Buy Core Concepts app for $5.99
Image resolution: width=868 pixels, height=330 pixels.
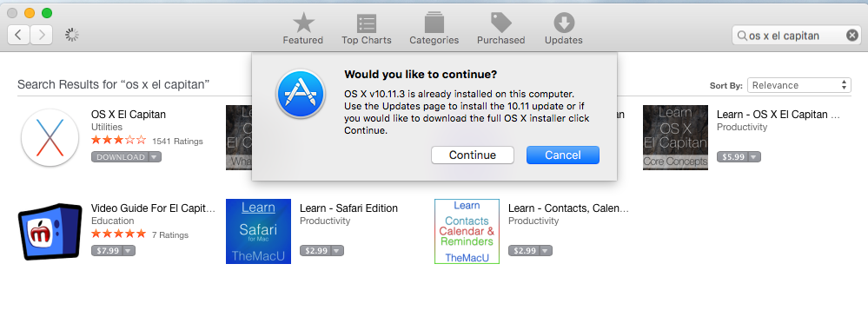pyautogui.click(x=733, y=156)
